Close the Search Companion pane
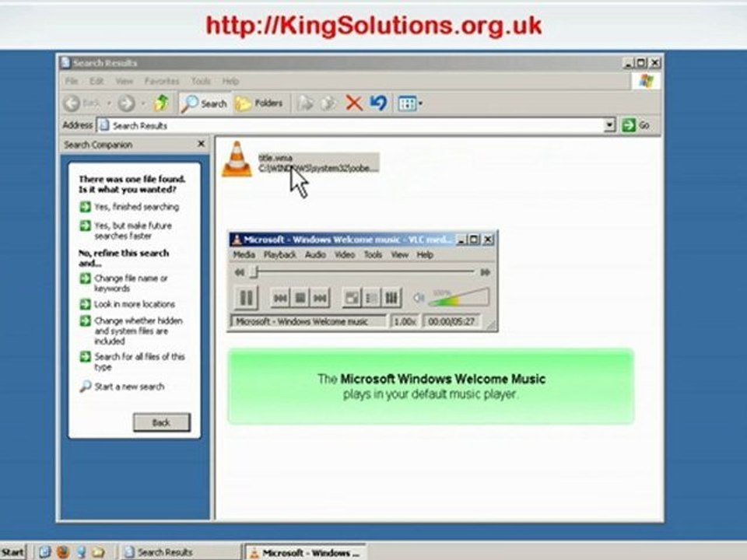The height and width of the screenshot is (560, 747). (201, 144)
